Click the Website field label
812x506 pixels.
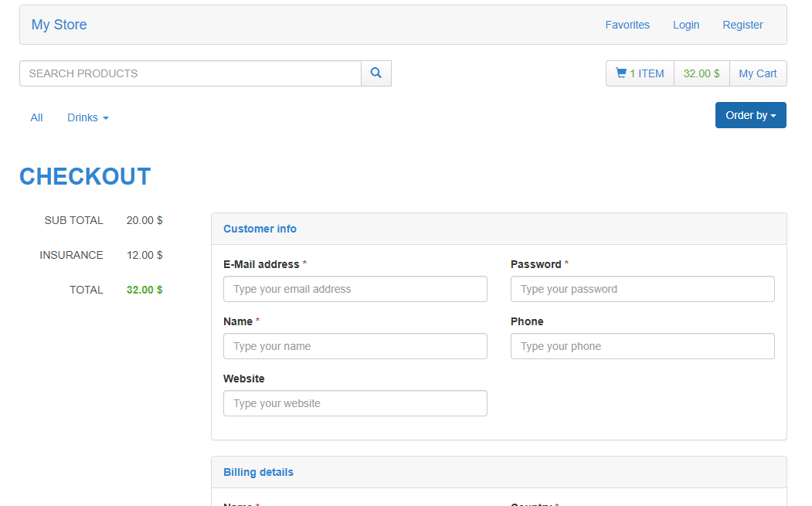coord(244,379)
